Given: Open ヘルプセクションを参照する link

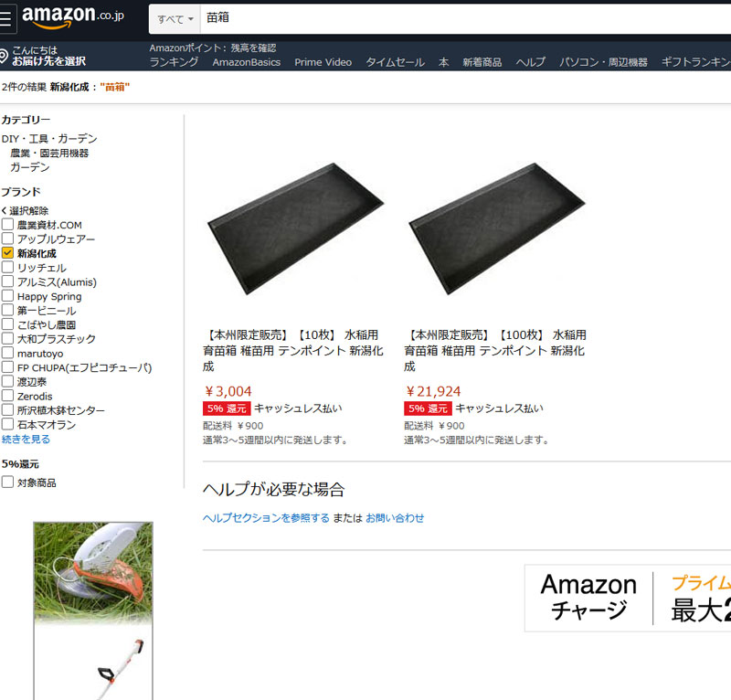Looking at the screenshot, I should 266,517.
